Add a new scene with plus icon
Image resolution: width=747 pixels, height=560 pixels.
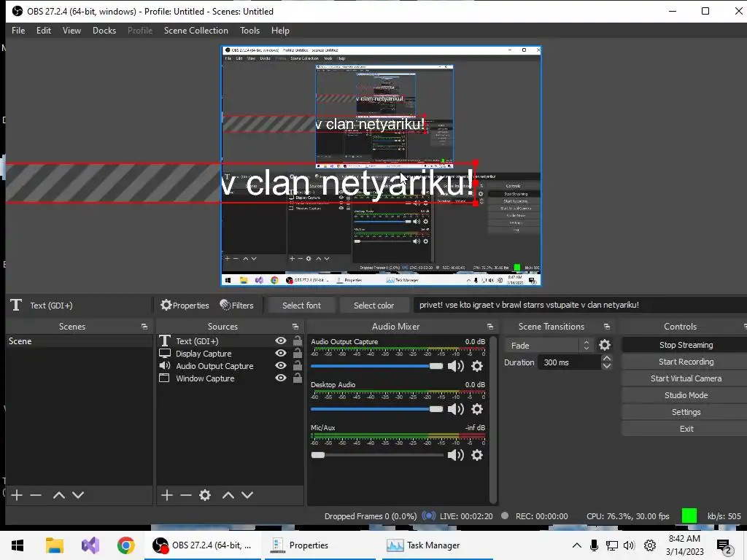[17, 495]
